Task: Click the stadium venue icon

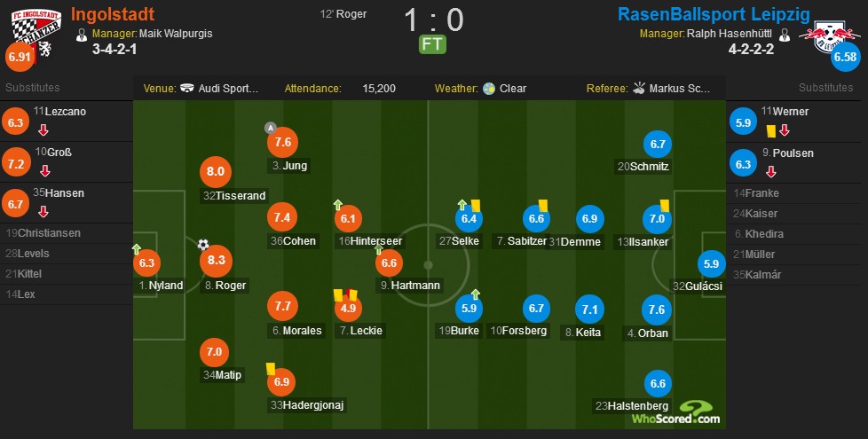Action: [x=187, y=88]
